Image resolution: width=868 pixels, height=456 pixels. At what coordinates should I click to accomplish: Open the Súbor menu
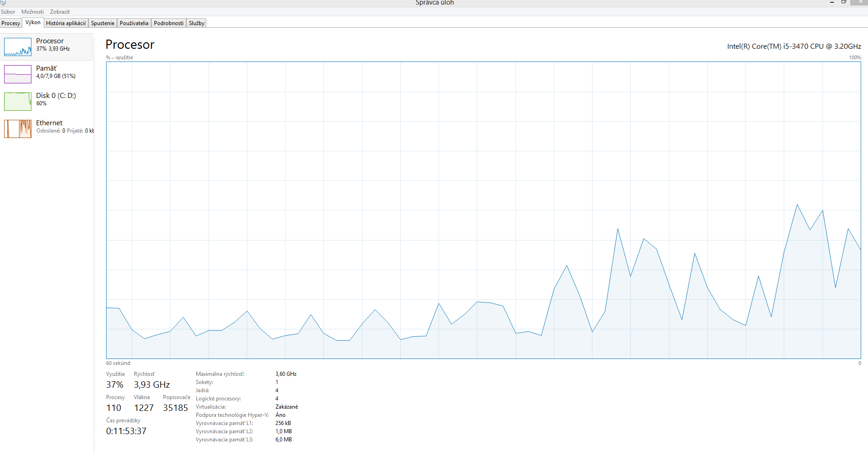pos(8,12)
